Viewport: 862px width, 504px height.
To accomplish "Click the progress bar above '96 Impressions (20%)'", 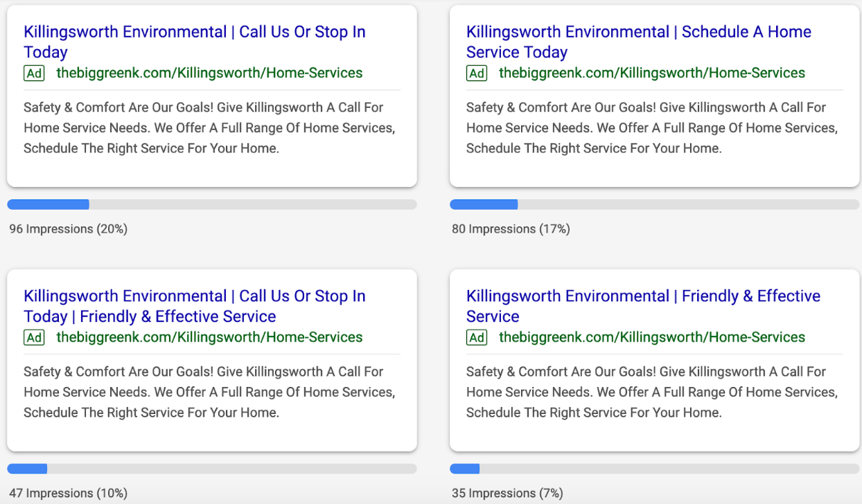I will point(212,204).
